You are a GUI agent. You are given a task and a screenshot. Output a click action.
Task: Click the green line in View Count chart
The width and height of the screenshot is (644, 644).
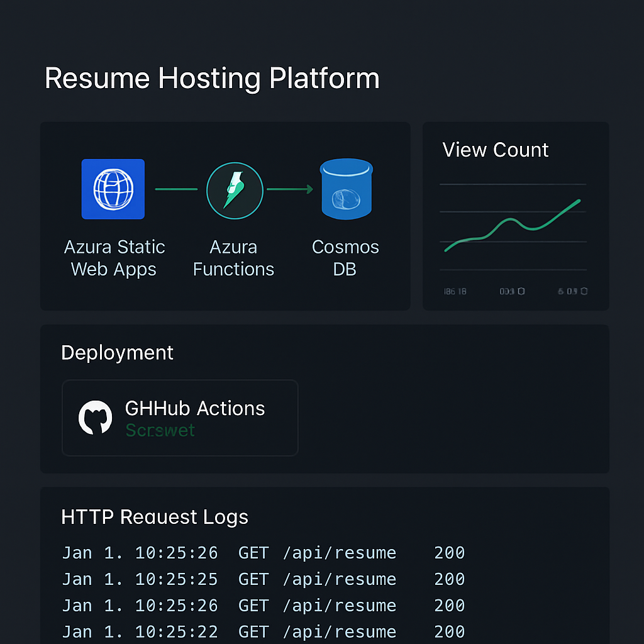512,225
